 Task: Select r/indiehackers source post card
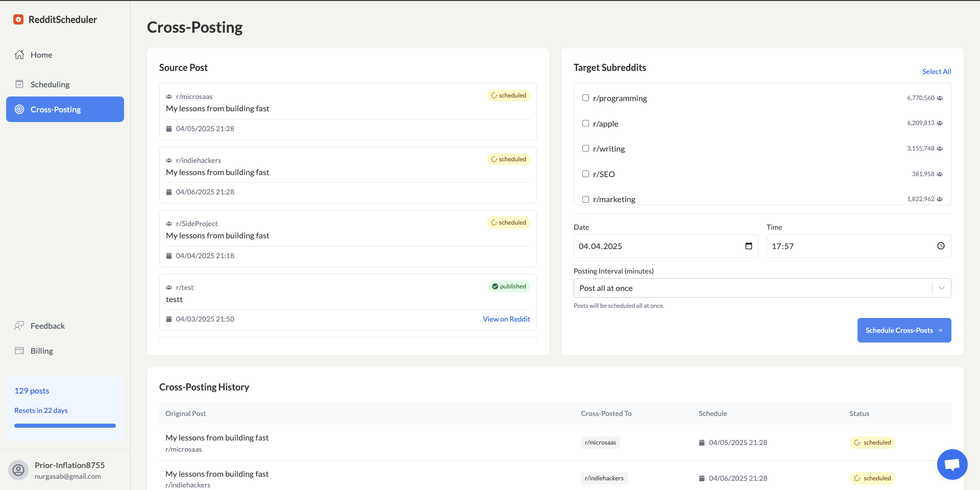click(348, 175)
